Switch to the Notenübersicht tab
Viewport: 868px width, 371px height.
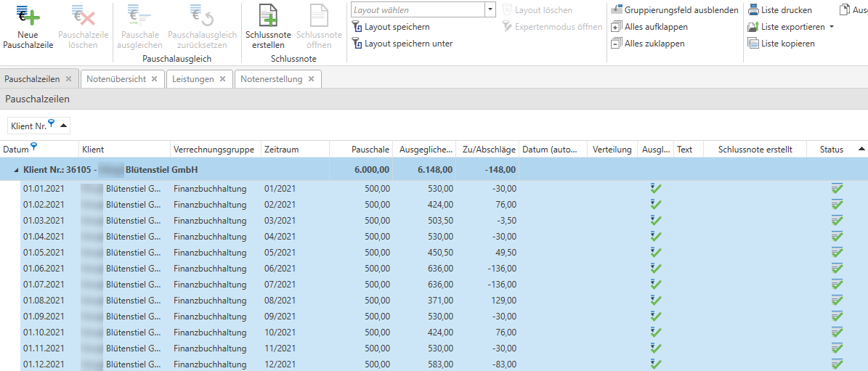pyautogui.click(x=116, y=79)
